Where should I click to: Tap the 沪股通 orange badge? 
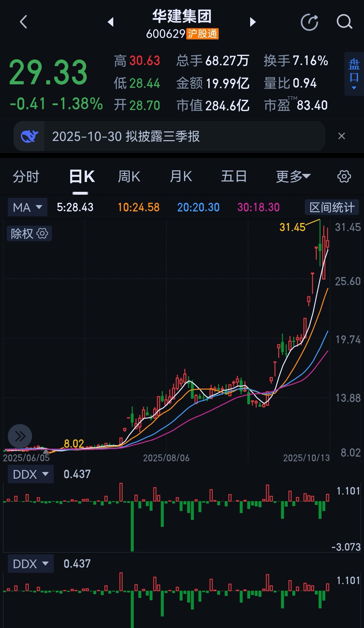(x=203, y=34)
